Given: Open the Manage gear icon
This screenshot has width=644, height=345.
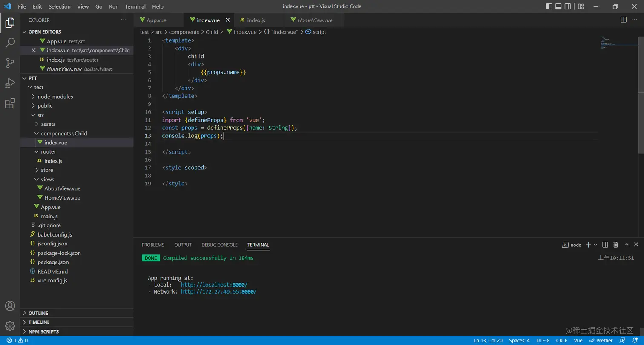Looking at the screenshot, I should [10, 326].
